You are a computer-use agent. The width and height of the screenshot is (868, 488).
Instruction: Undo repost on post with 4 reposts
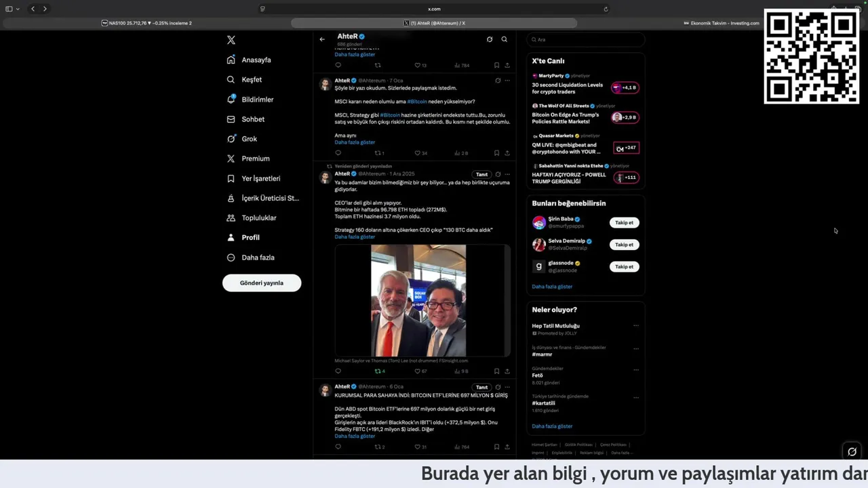pos(380,371)
